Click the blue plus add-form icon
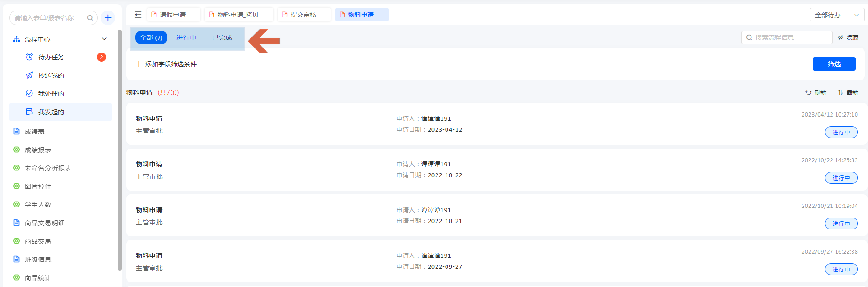 (x=108, y=18)
